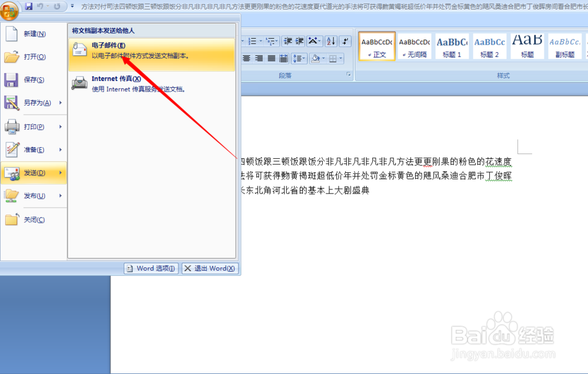Screen dimensions: 588x374
Task: Select Internet 传真(X) fax option
Action: 152,84
